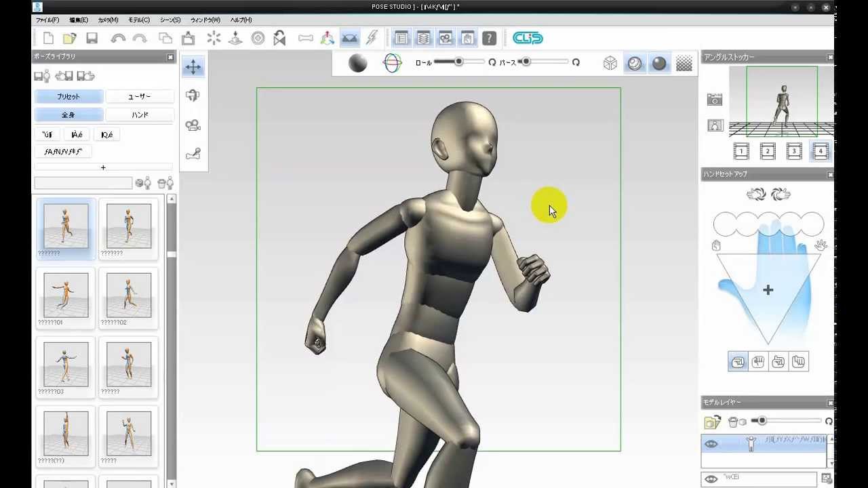Select the dark solid sphere shading mode
868x488 pixels.
659,63
